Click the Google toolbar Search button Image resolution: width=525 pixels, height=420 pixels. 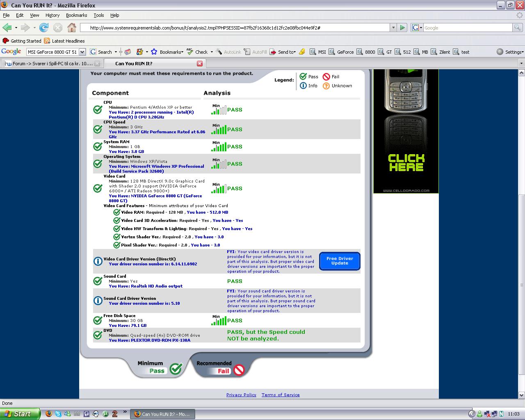pos(101,52)
